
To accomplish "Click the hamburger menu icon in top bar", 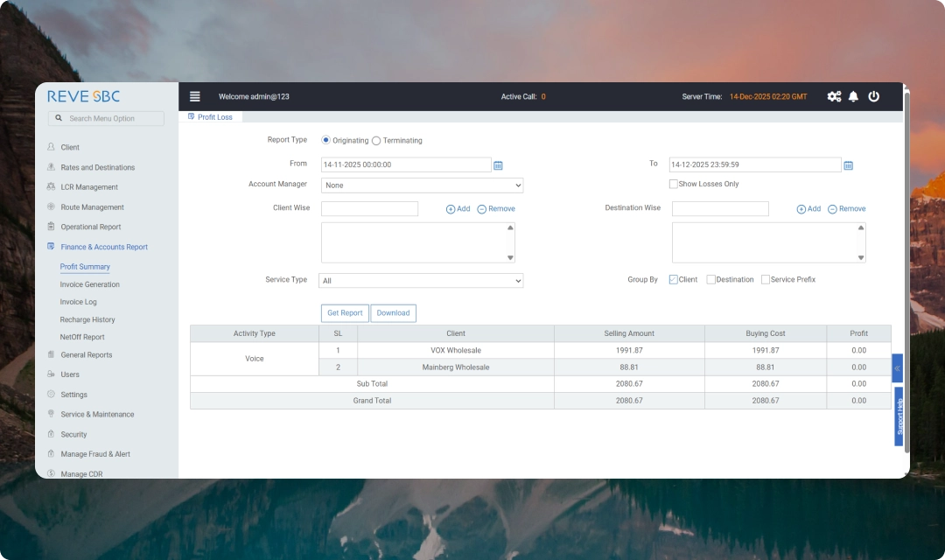I will 195,96.
